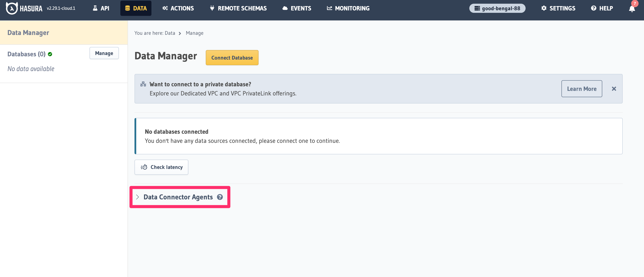
Task: Click Data Connector Agents help question icon
Action: 220,197
